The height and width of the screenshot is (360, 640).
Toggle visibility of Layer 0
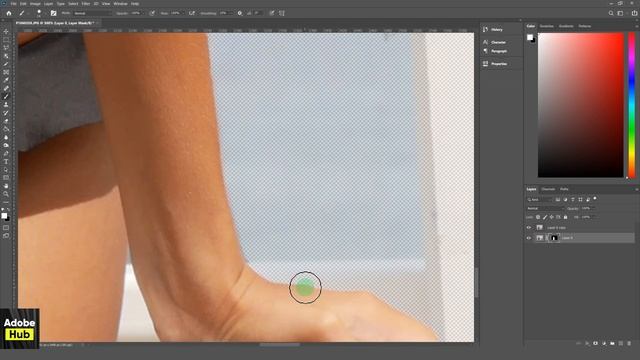(x=529, y=238)
